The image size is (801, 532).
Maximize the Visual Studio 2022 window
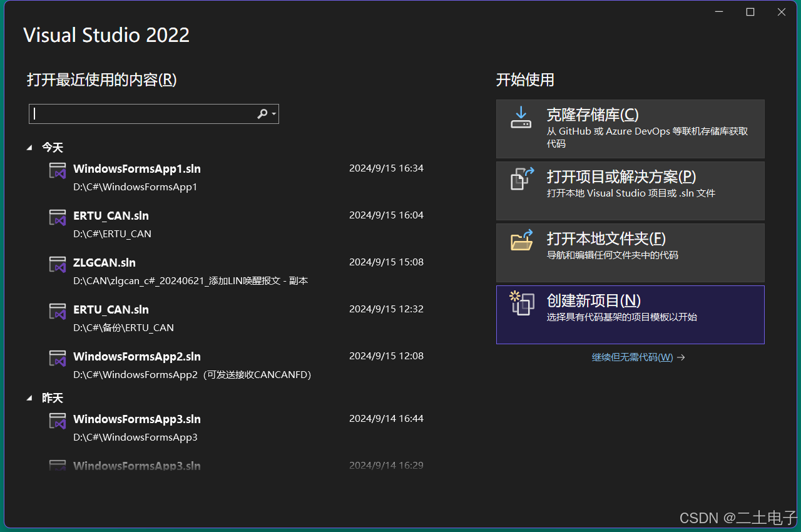(x=750, y=12)
